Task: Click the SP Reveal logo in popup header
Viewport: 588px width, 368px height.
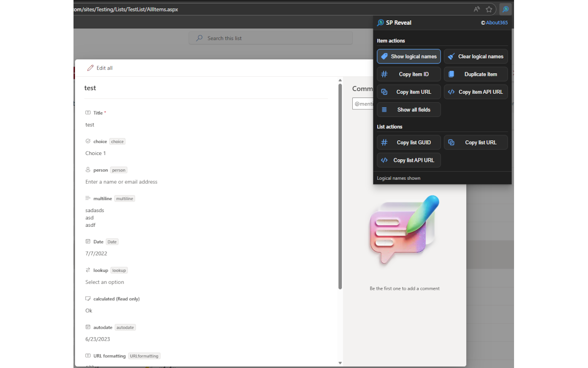Action: (380, 23)
